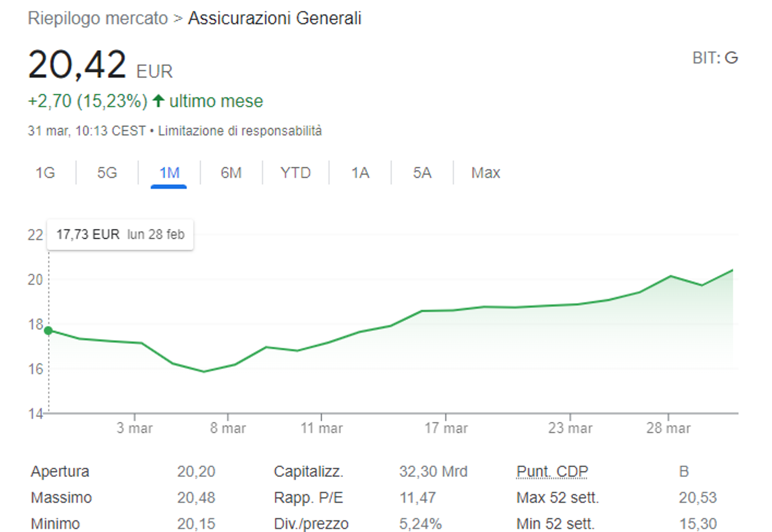Click the Rapp. P/E value 11,47

coord(417,498)
